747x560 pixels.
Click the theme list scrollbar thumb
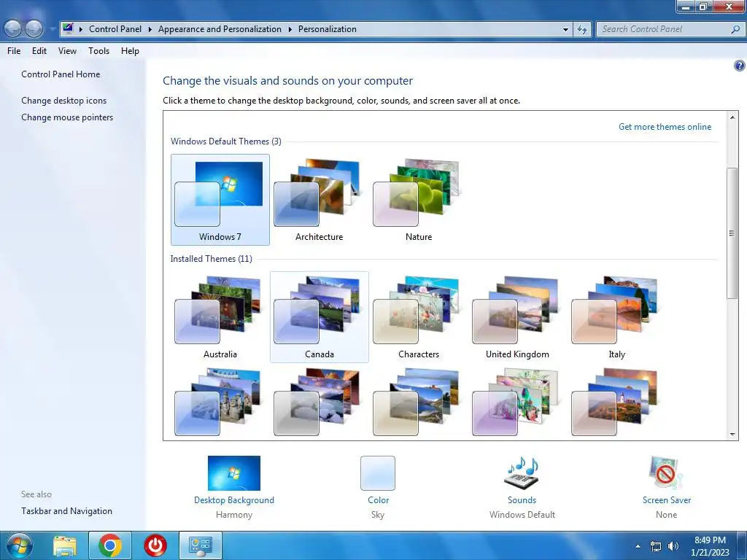click(732, 233)
